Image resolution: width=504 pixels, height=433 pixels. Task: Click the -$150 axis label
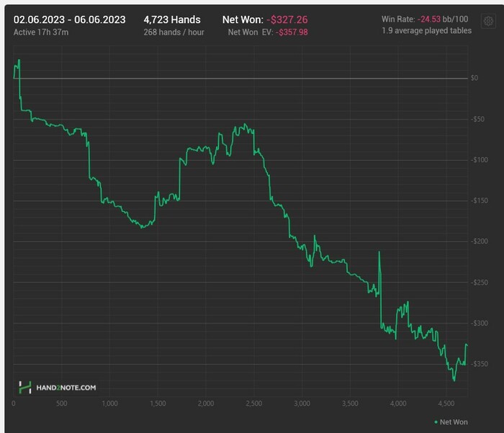pos(480,200)
